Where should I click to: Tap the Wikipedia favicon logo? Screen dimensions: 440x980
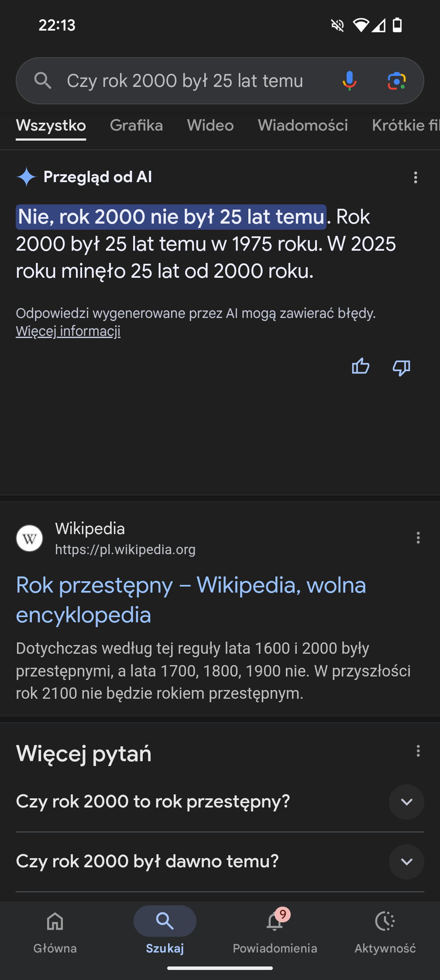tap(30, 538)
